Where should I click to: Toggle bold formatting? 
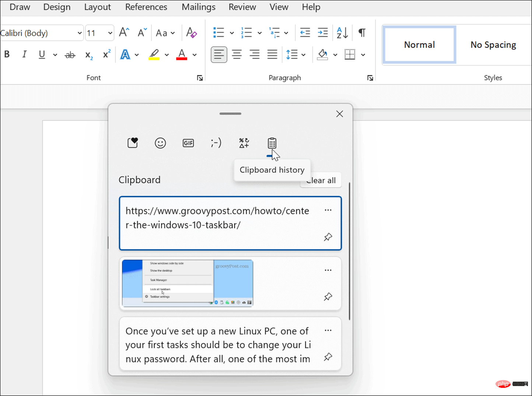pyautogui.click(x=7, y=55)
